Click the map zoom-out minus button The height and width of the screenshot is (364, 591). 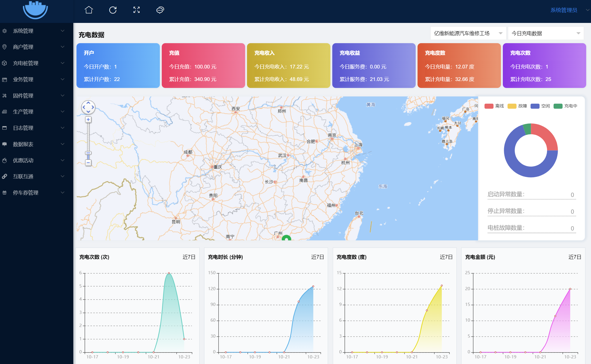click(x=88, y=163)
